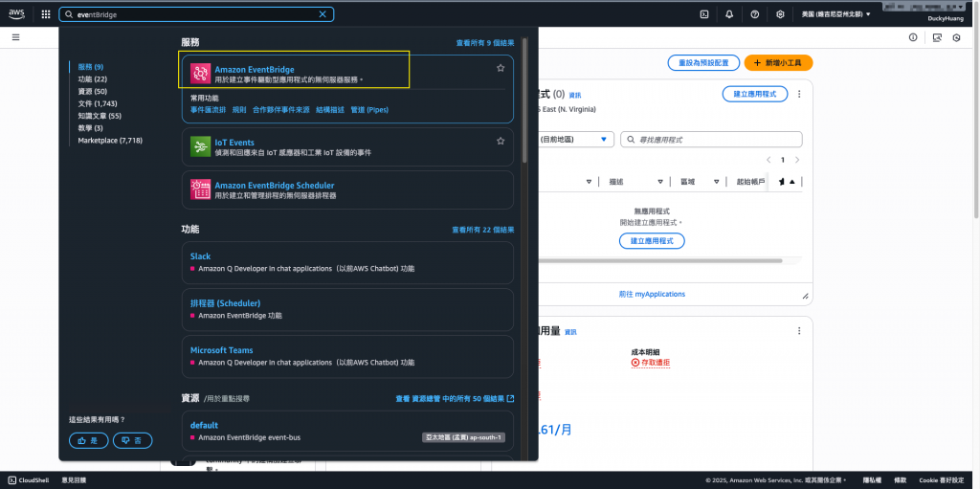Click the eventBridge search field
The image size is (980, 489).
(196, 14)
